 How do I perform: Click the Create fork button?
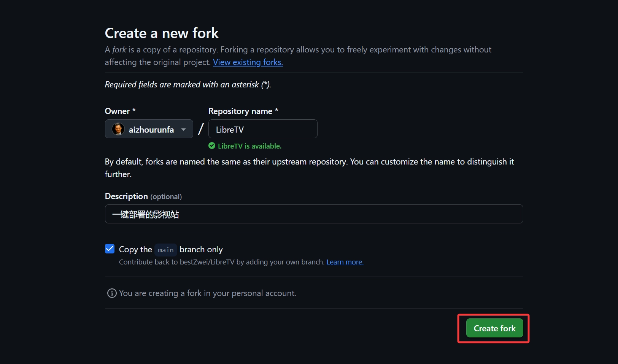[494, 328]
